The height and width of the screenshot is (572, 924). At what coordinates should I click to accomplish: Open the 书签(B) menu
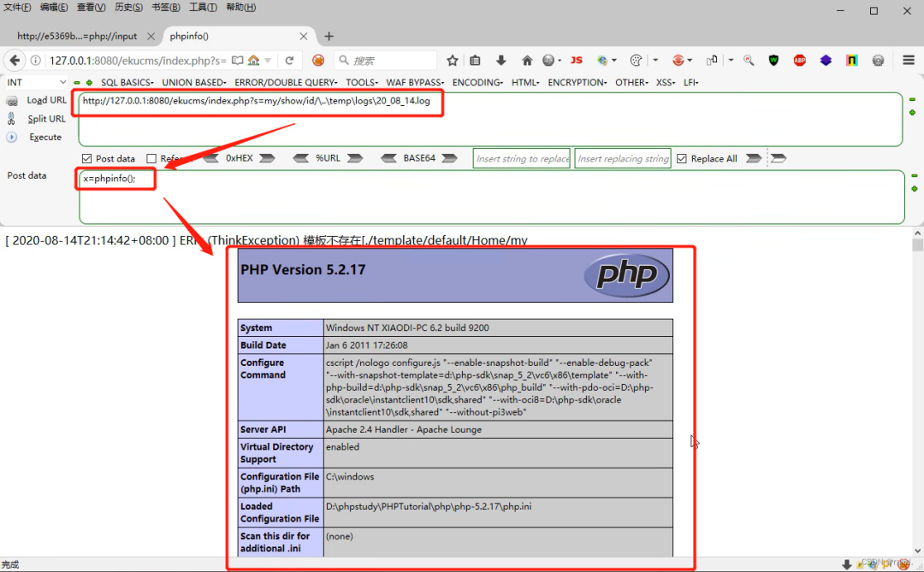[x=166, y=8]
